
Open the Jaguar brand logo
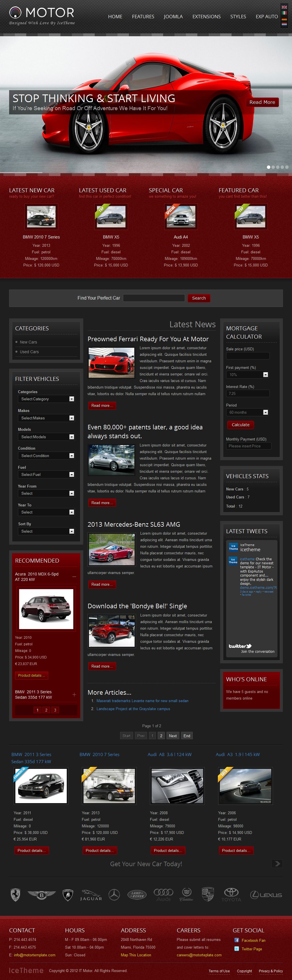[91, 896]
